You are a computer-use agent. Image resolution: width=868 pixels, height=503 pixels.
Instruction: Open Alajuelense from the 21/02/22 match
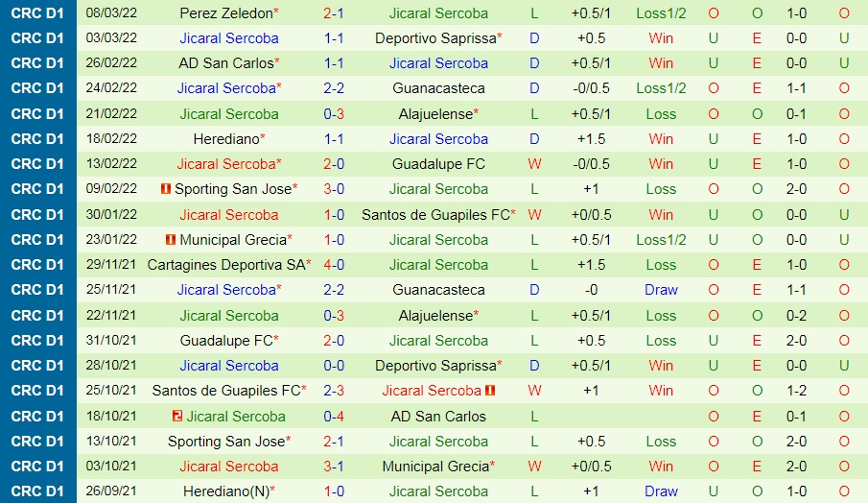[436, 113]
